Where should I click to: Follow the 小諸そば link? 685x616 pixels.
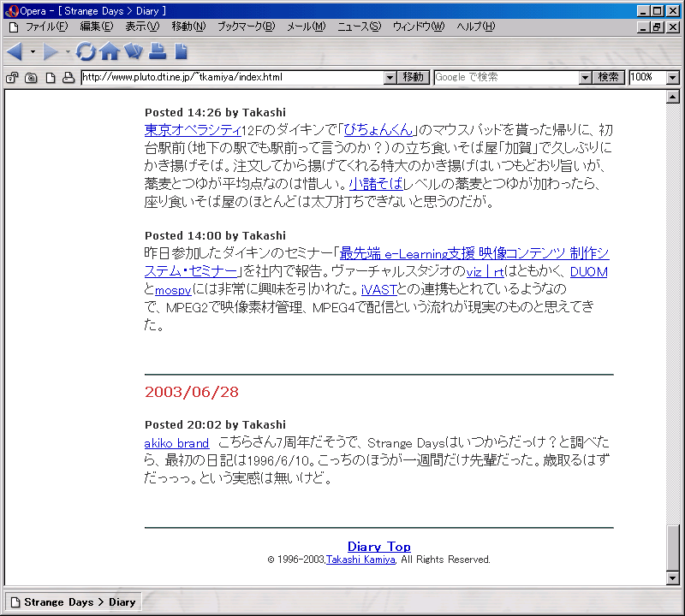(376, 184)
